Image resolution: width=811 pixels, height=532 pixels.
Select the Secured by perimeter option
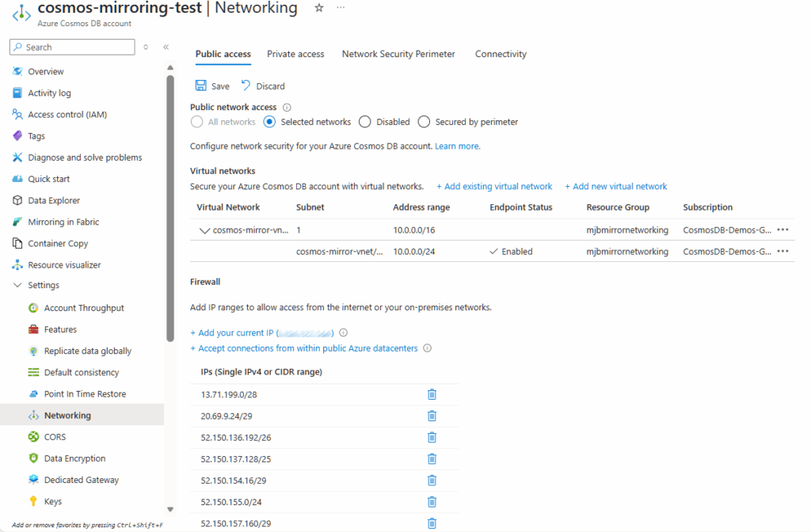tap(424, 122)
